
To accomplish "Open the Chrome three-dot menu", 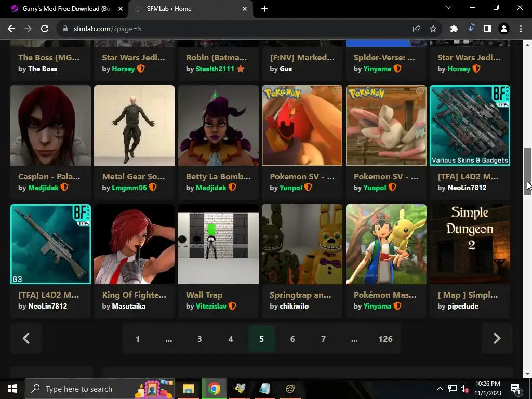I will [x=521, y=29].
